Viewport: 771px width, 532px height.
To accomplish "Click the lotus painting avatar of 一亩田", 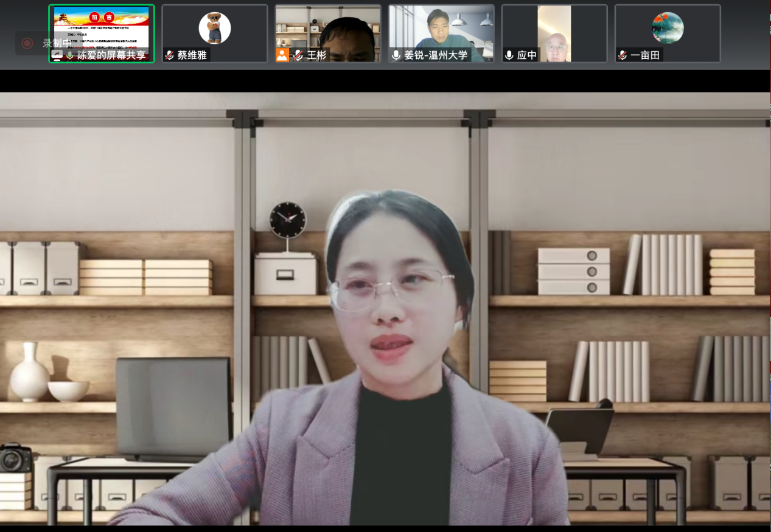I will [x=668, y=28].
